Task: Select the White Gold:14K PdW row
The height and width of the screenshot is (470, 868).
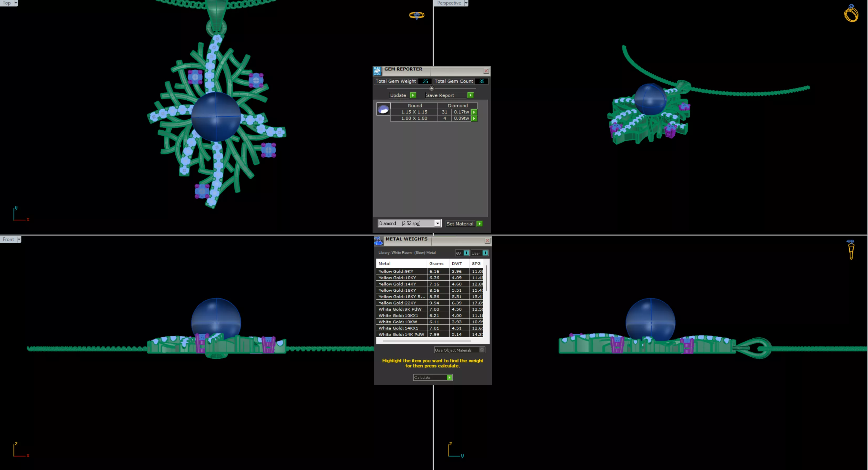Action: 430,334
